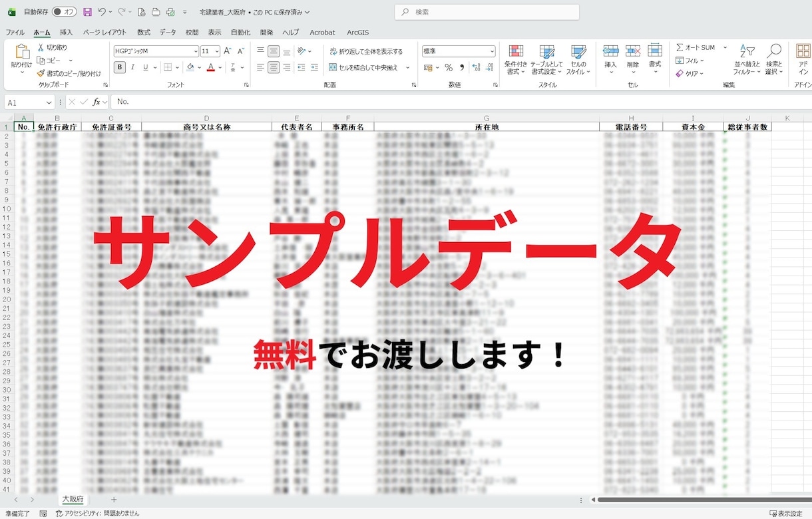Add a new sheet with plus button

point(114,499)
